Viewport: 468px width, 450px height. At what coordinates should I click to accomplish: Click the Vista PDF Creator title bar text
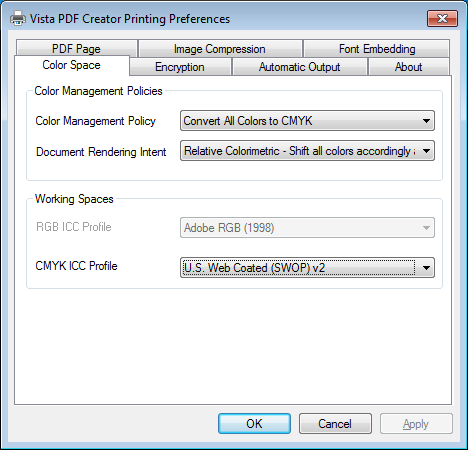click(130, 19)
